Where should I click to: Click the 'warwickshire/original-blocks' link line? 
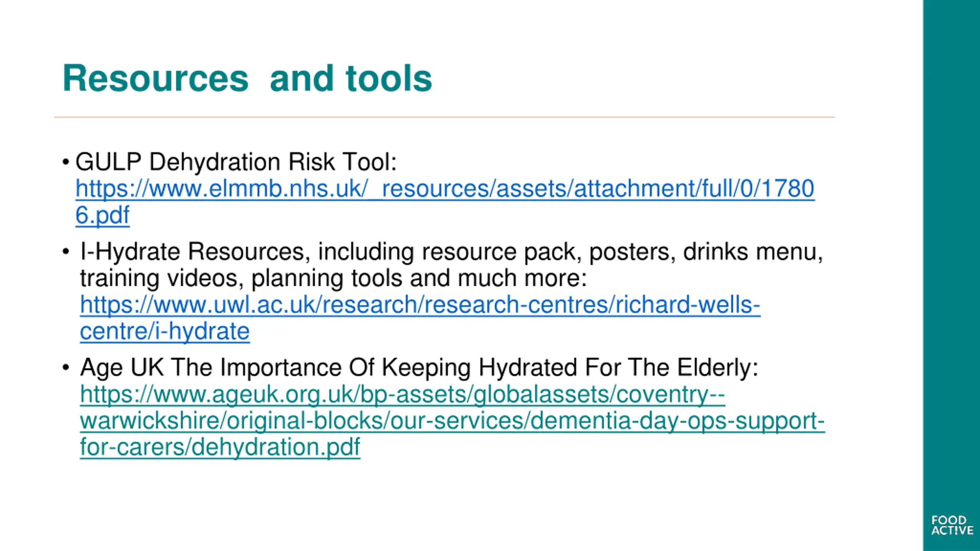(452, 421)
